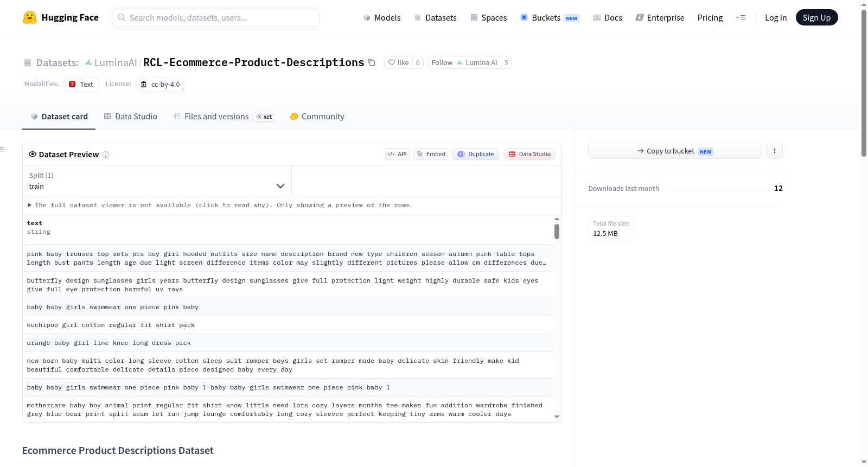
Task: Switch to the Data Studio tab
Action: point(131,116)
